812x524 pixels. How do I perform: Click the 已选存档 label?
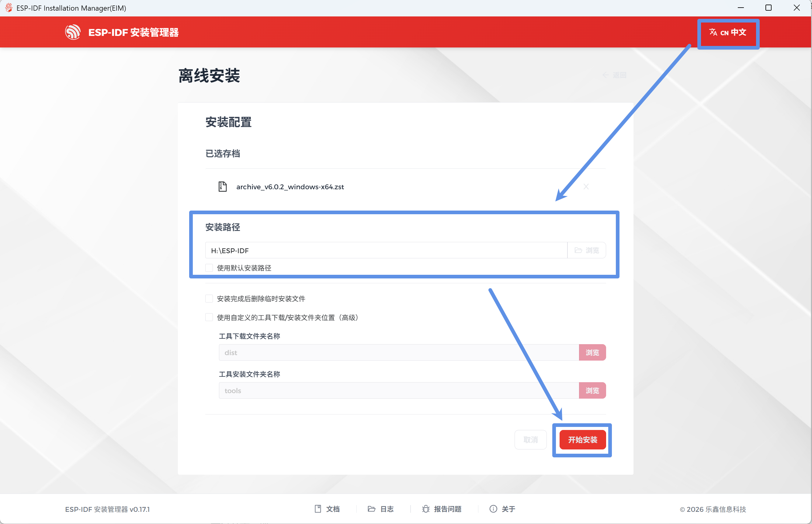tap(223, 154)
